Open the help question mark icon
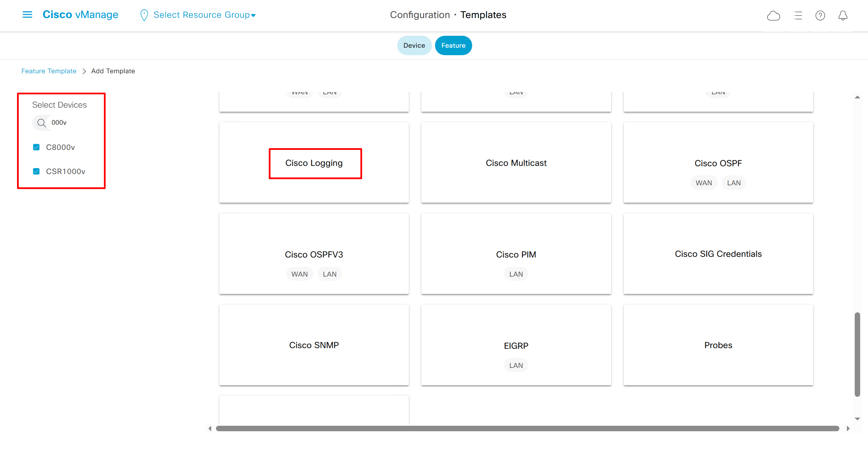Screen dimensions: 868x468 [820, 15]
